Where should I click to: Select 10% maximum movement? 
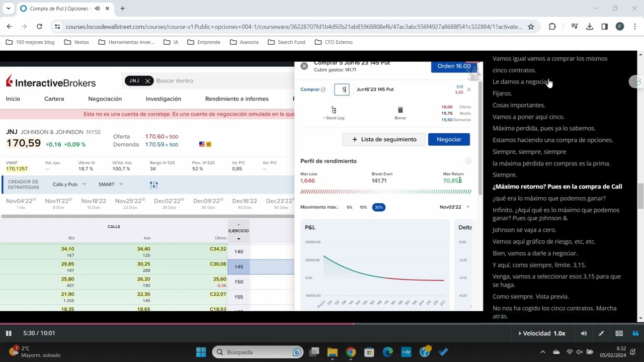[363, 207]
